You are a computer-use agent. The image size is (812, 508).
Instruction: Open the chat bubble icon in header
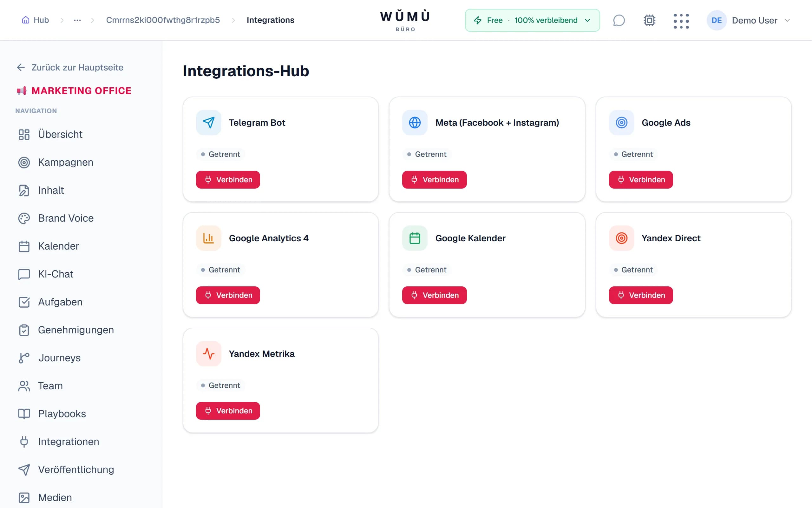(619, 20)
